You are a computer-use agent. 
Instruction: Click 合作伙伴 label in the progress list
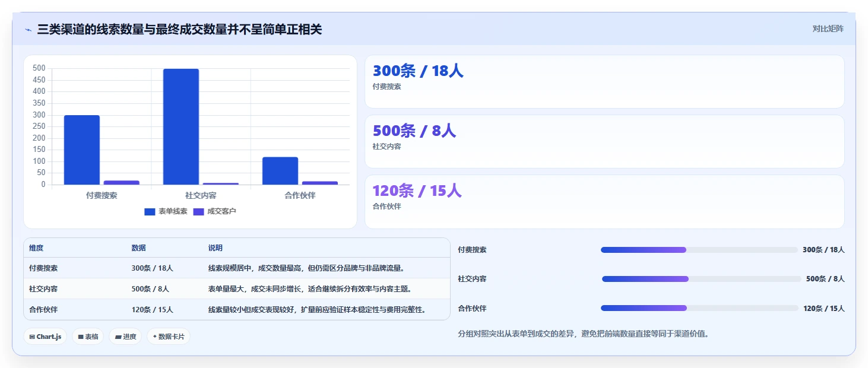[472, 309]
